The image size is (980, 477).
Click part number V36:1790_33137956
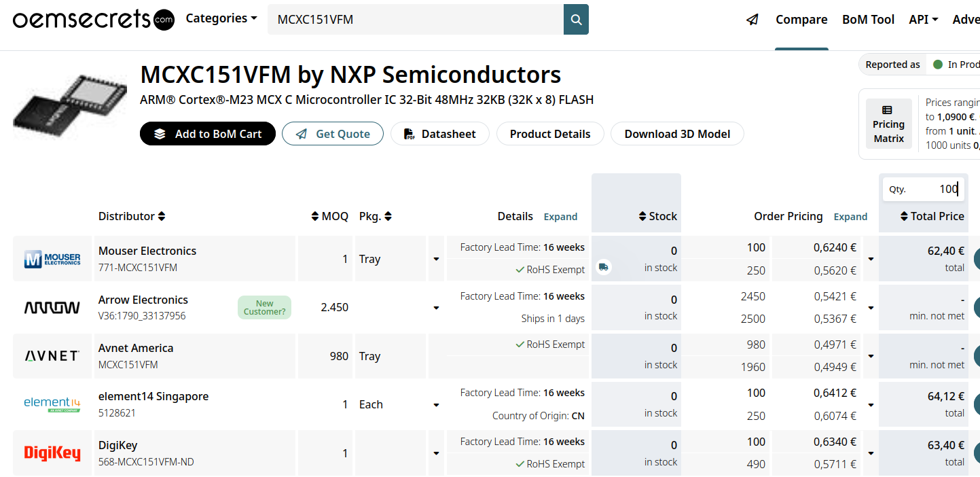click(142, 316)
